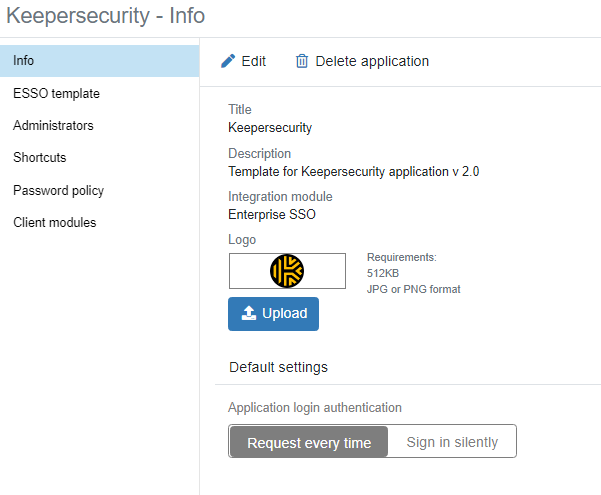Viewport: 601px width, 495px height.
Task: Go to ESSO template section
Action: click(56, 93)
